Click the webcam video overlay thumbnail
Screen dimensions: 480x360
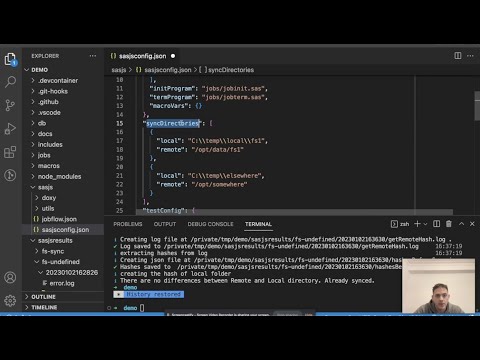pos(438,286)
